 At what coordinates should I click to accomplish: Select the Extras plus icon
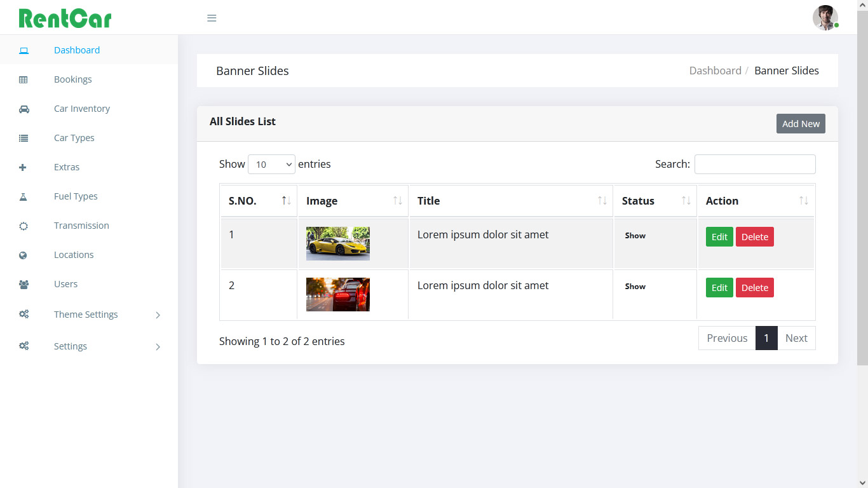pos(24,166)
